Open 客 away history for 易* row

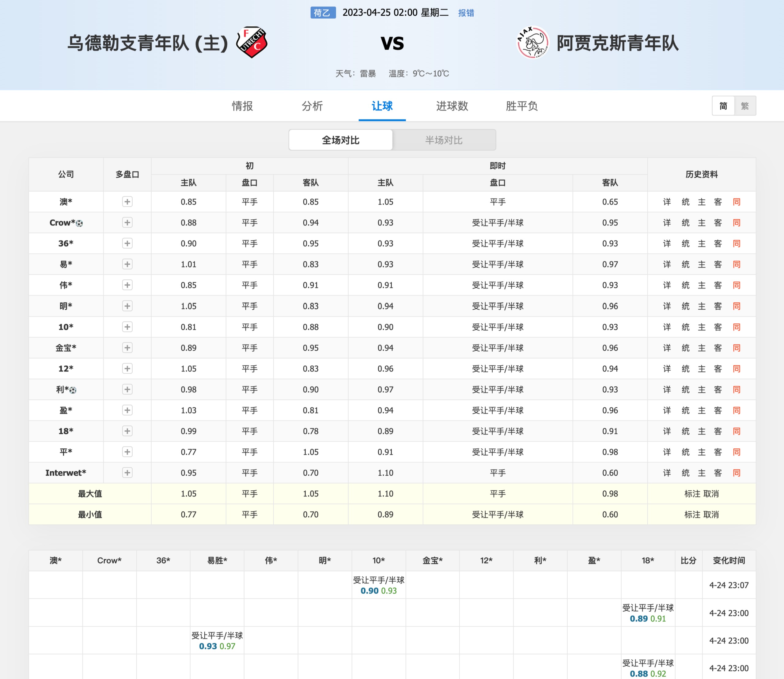718,264
